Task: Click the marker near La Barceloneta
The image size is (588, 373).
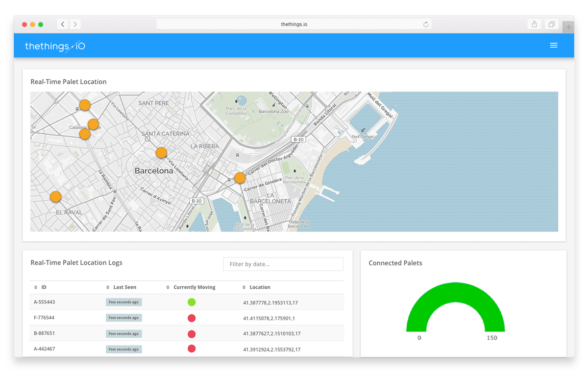Action: point(240,178)
